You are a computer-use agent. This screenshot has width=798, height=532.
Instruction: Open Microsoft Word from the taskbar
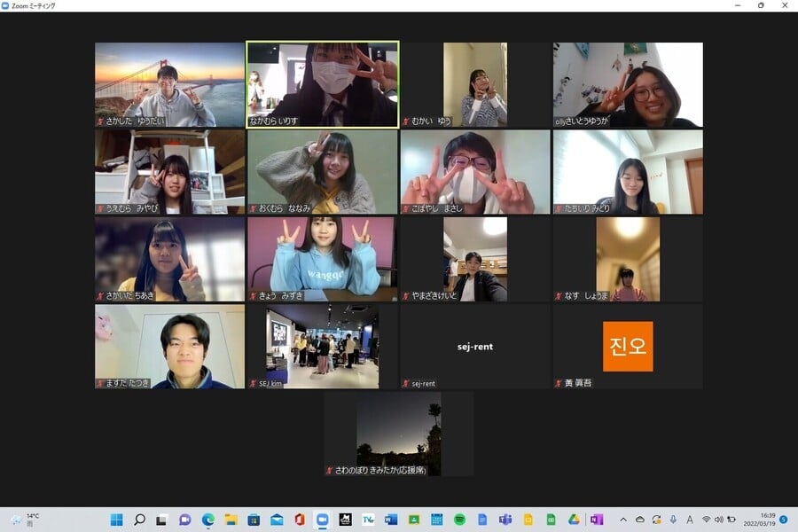[391, 520]
